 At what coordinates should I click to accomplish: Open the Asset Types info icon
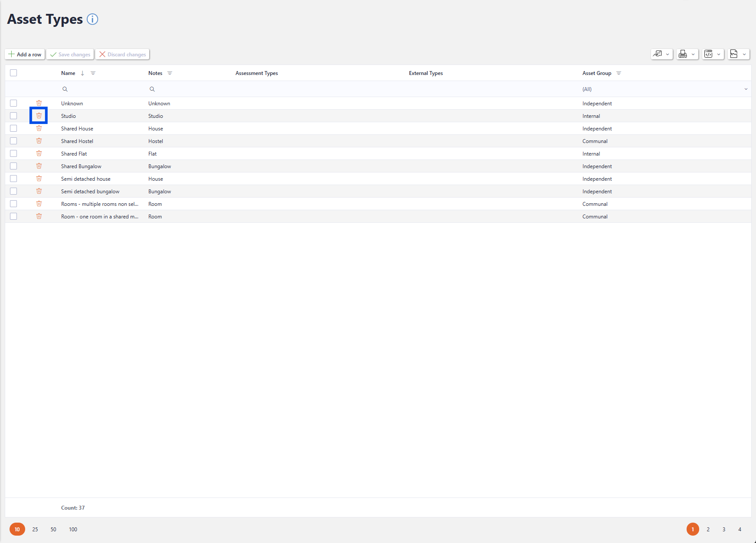92,20
